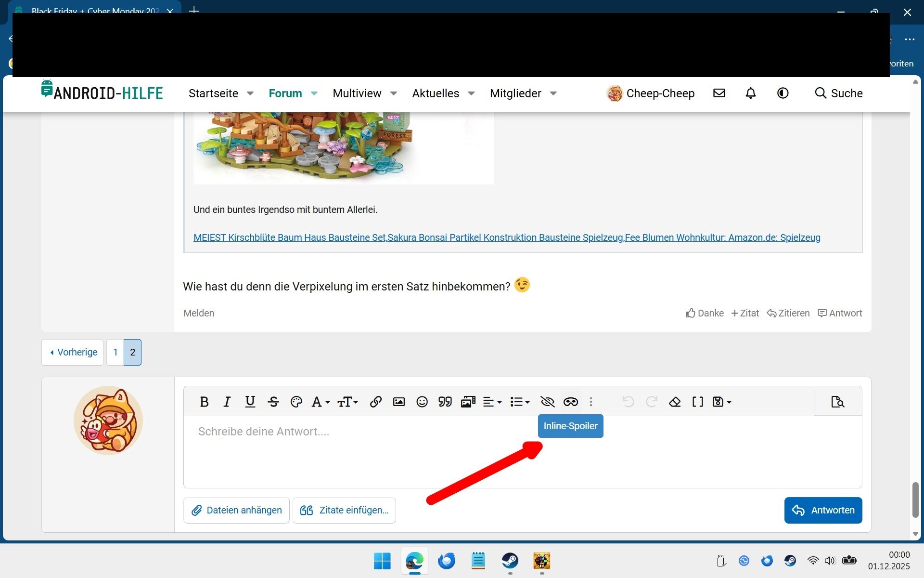924x578 pixels.
Task: Insert spoiler with crossed-eye icon
Action: tap(548, 402)
